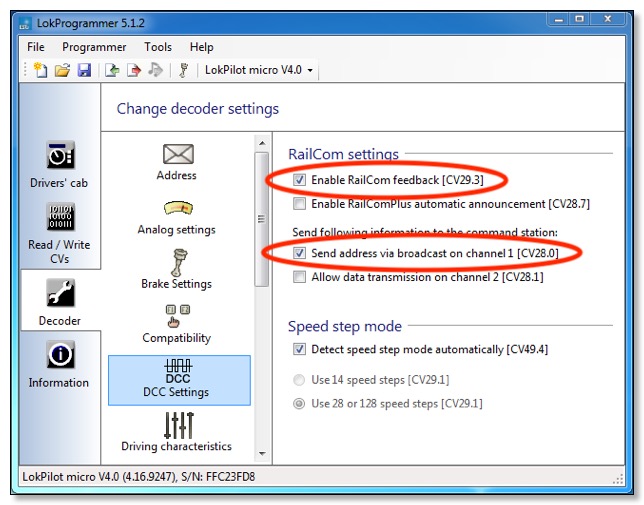This screenshot has width=644, height=505.
Task: Click 'Send following information to the command station' label
Action: (x=425, y=232)
